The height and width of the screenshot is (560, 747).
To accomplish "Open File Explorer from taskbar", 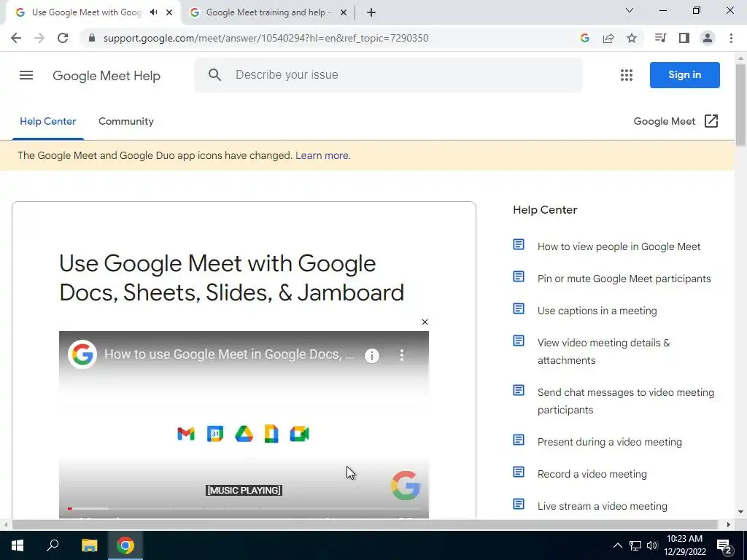I will coord(89,545).
